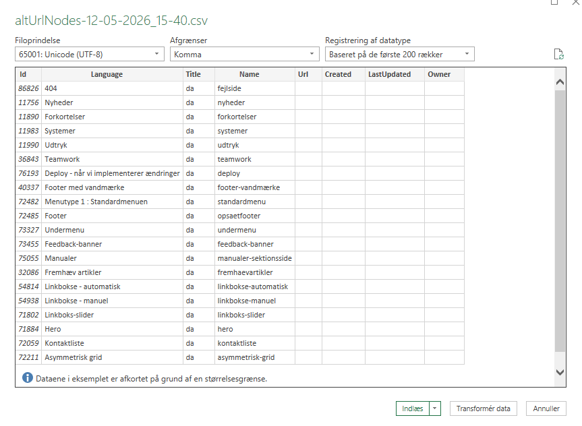Select the cell 'Asymmetrisk grid'
This screenshot has width=582, height=426.
pyautogui.click(x=112, y=357)
